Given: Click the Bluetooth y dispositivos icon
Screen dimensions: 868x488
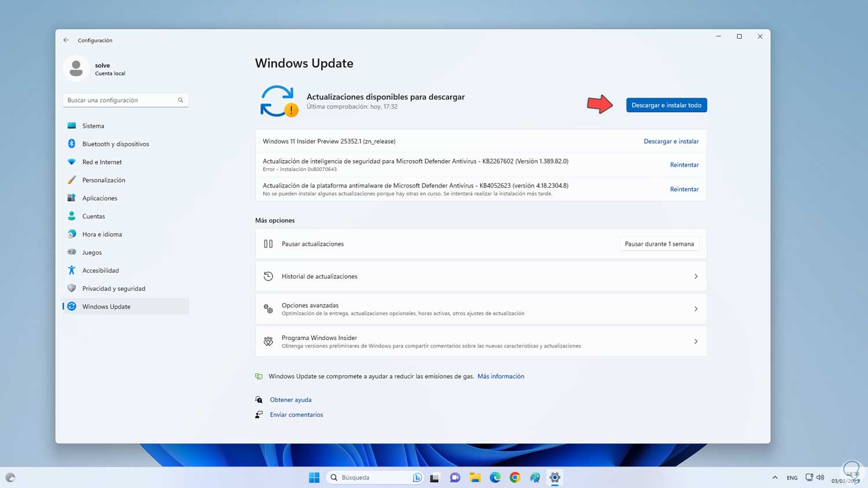Looking at the screenshot, I should tap(72, 143).
